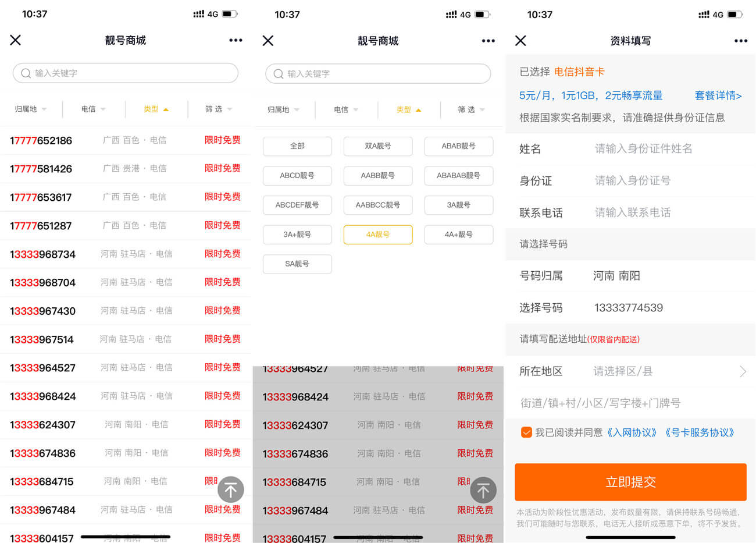Select AABBCC靓号 type filter
Screen dimensions: 756x543
[x=378, y=205]
